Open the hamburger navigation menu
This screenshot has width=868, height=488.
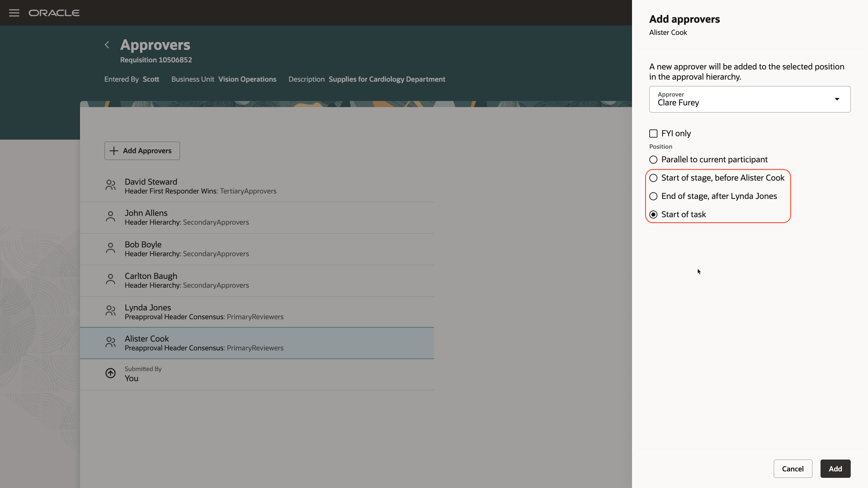[14, 13]
